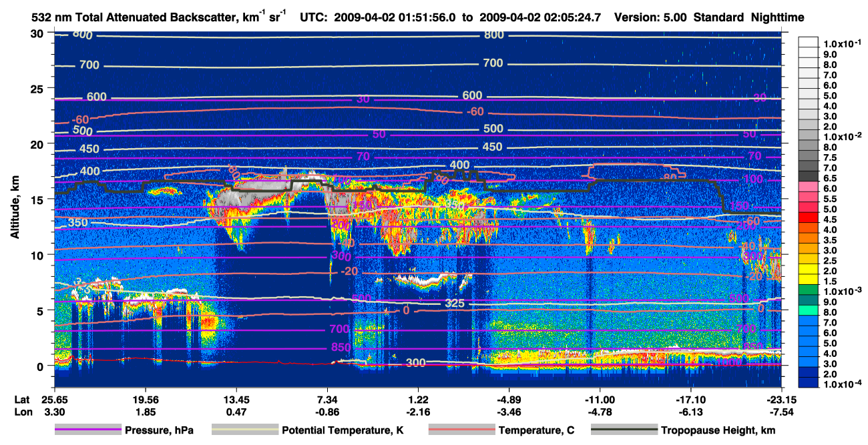Click the 'Nighttime' word in the header
868x445 pixels.
778,17
